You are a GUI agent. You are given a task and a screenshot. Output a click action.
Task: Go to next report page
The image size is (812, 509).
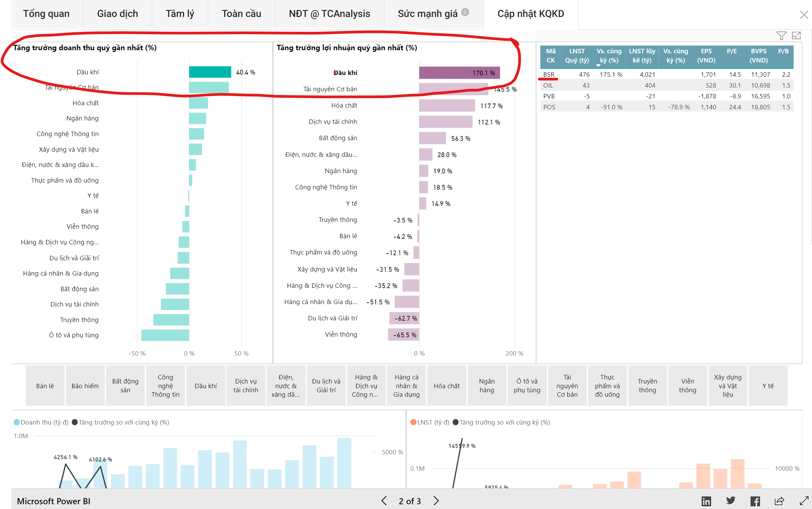point(436,501)
